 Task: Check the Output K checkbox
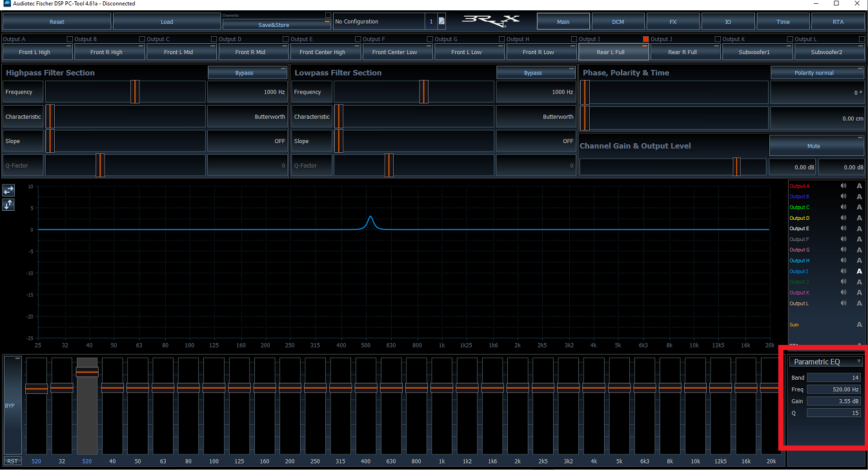[x=790, y=39]
